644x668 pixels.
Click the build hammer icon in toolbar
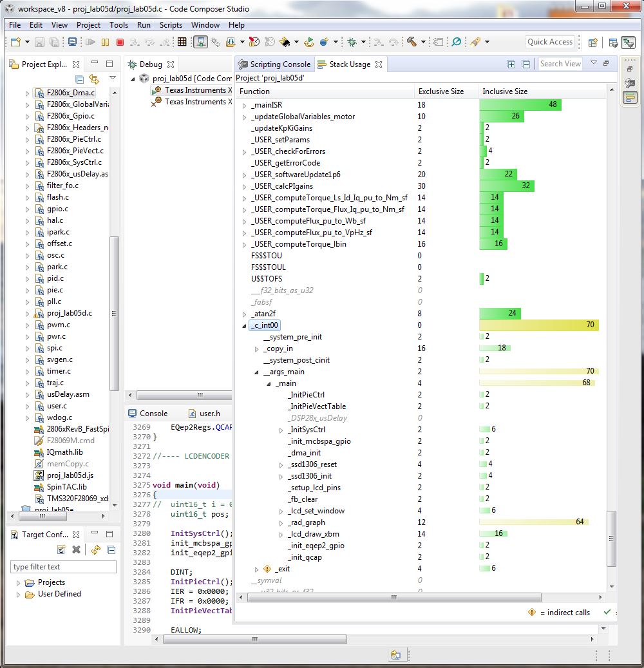410,42
